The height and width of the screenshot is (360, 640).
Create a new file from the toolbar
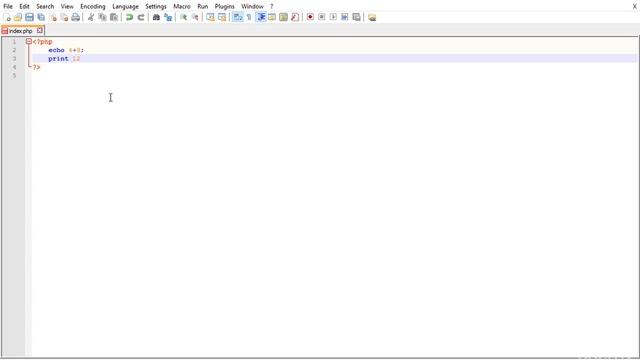[7, 17]
